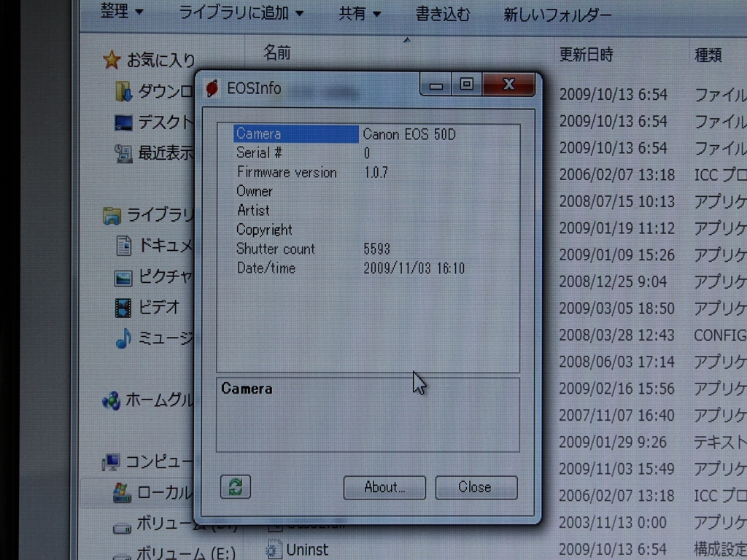Select the Uninst file in Explorer
This screenshot has width=747, height=560.
[x=298, y=550]
